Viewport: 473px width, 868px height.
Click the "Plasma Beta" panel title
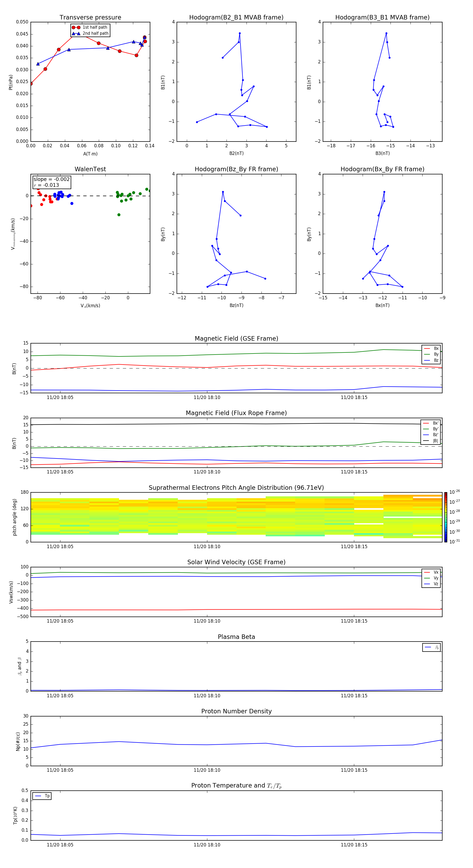[236, 637]
